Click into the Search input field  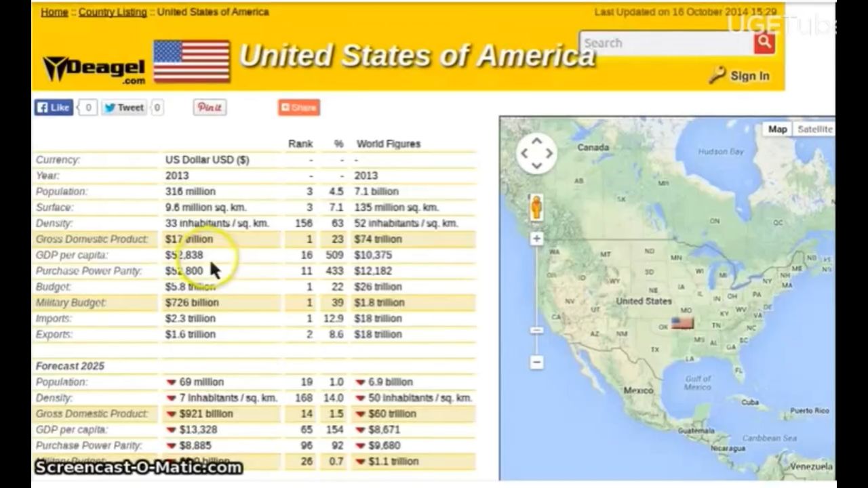pos(665,43)
